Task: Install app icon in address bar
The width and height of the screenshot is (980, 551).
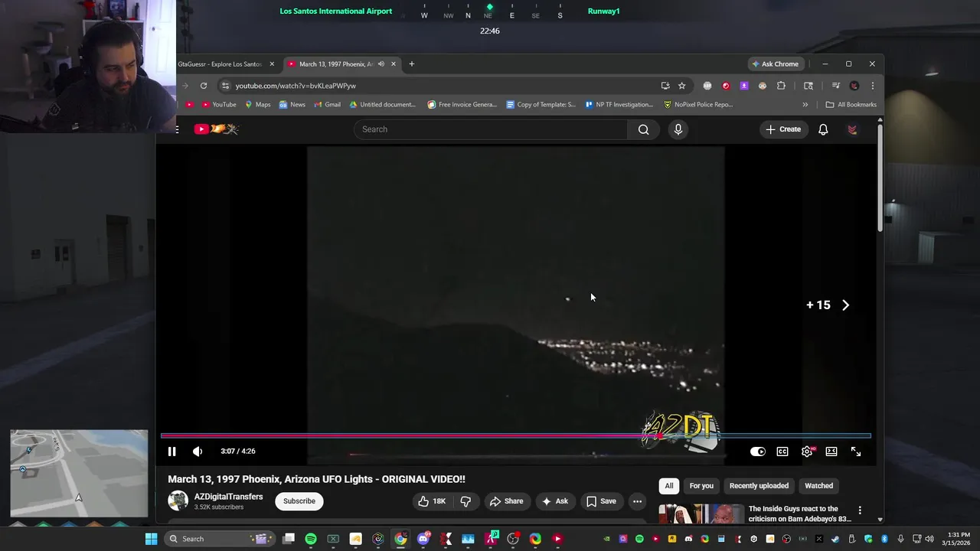Action: tap(665, 86)
